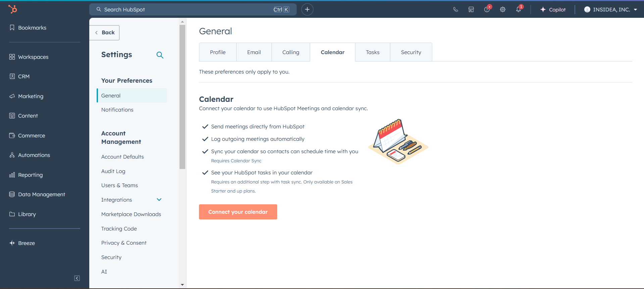Click 'These preferences only apply to you.' text
Image resolution: width=644 pixels, height=289 pixels.
click(x=244, y=72)
